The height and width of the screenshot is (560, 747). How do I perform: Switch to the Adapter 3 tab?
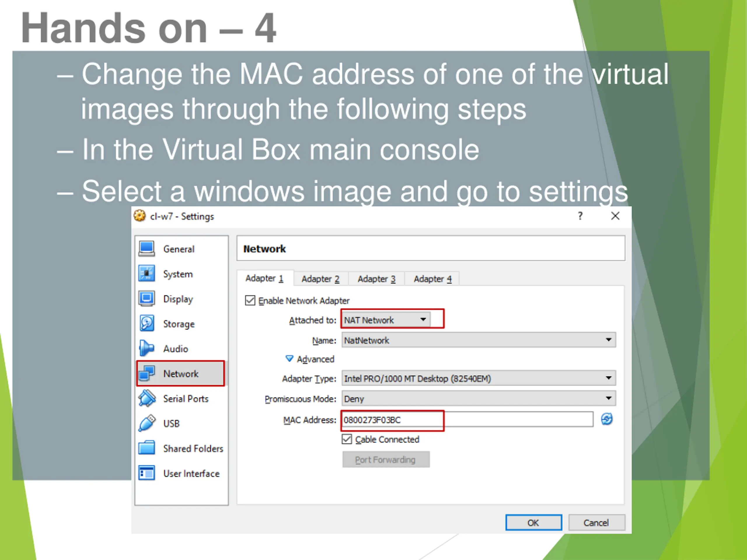tap(376, 279)
